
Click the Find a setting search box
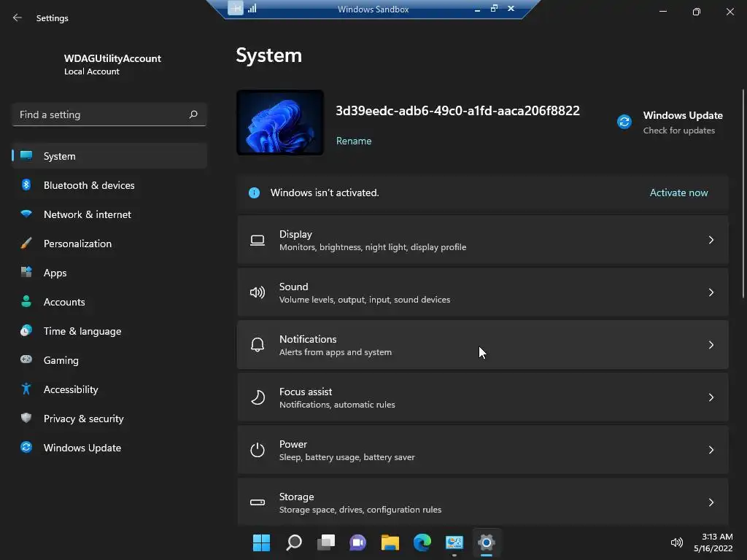[109, 114]
